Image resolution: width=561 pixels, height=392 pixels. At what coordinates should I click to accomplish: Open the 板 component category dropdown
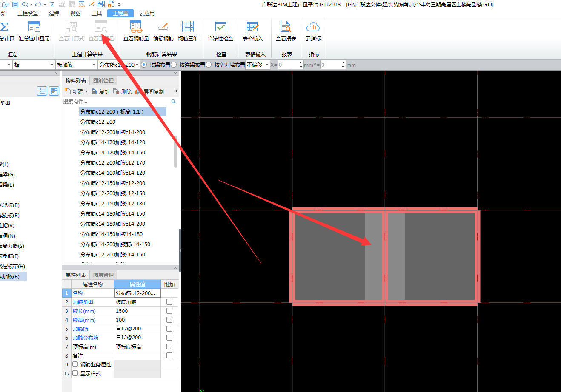coord(52,65)
